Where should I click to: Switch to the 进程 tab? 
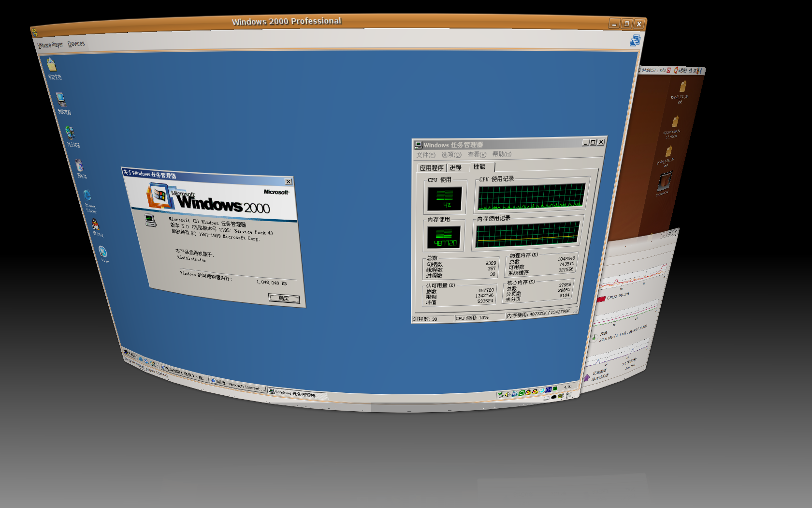coord(457,167)
